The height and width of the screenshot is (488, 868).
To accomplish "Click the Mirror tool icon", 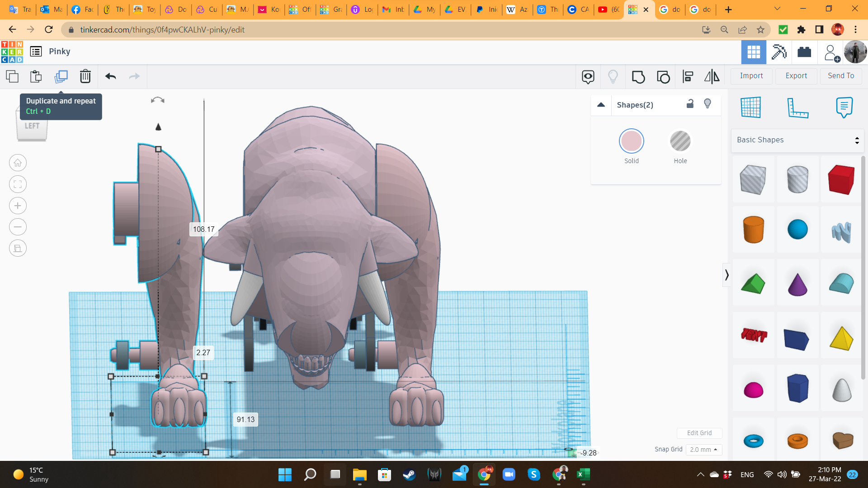I will [712, 77].
